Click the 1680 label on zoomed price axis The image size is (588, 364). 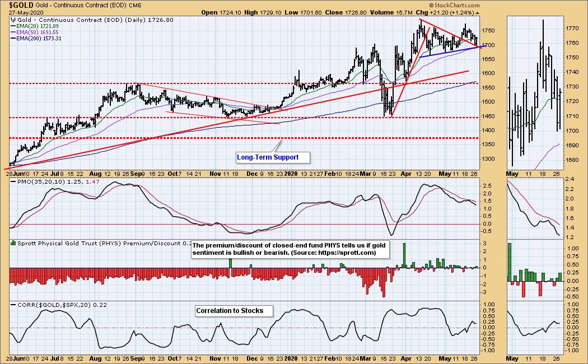point(572,160)
